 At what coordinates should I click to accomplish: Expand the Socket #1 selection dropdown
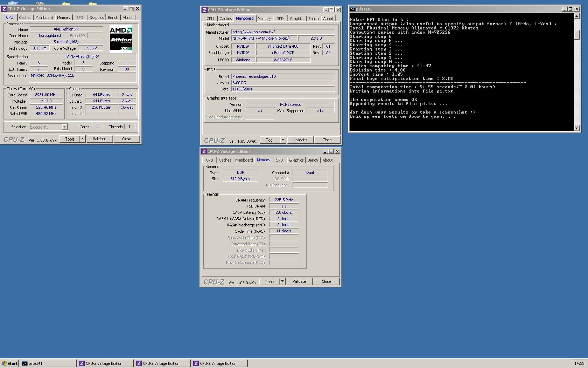(x=64, y=127)
